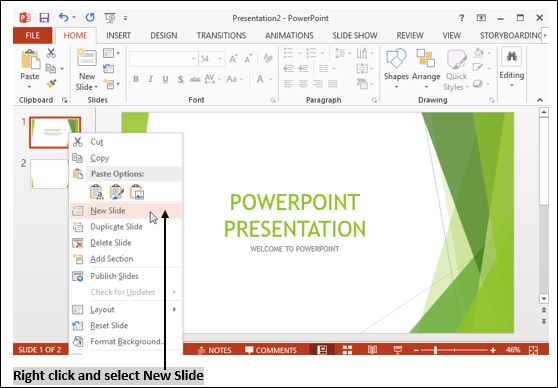Open the font name combo box
558x388 pixels.
point(163,59)
